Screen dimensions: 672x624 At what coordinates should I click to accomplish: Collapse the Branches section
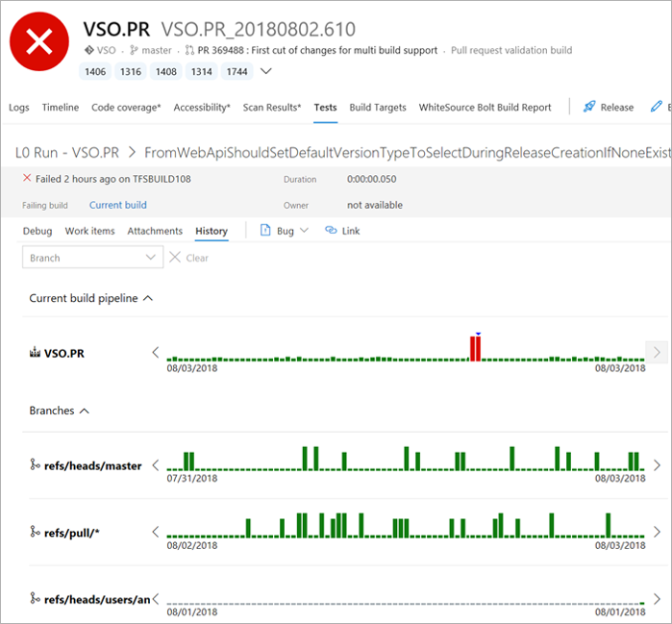click(x=84, y=411)
